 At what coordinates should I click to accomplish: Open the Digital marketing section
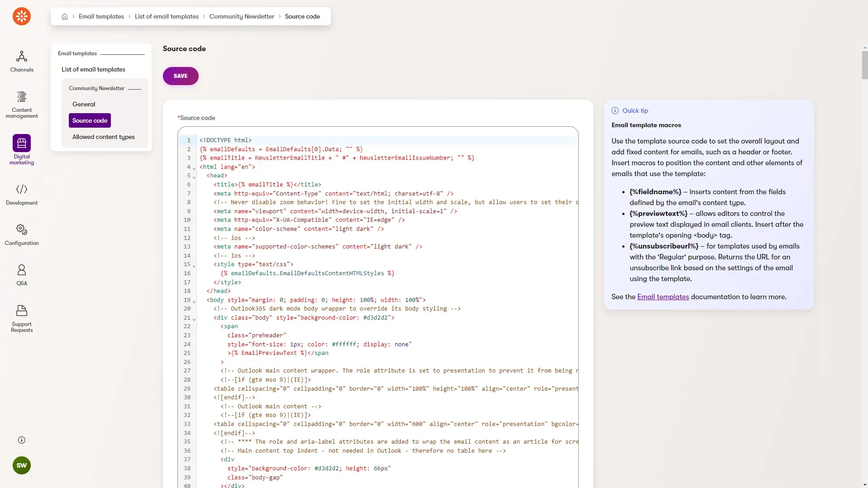tap(22, 150)
